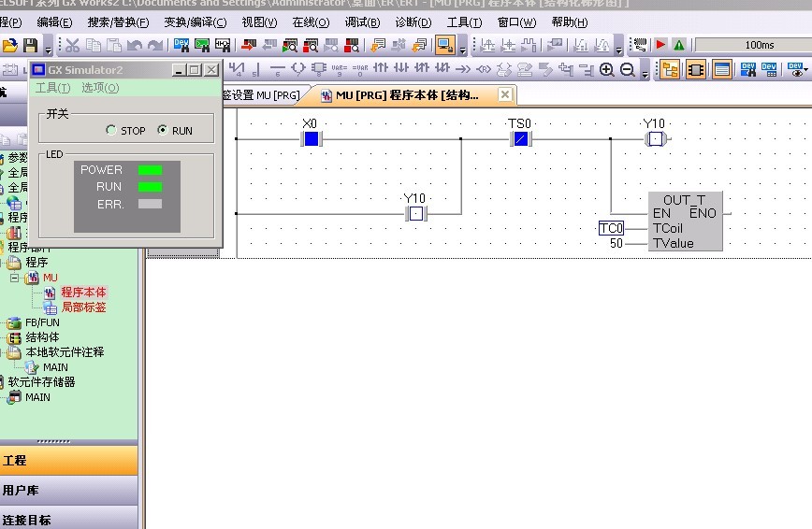Select the STOP radio button

(111, 131)
